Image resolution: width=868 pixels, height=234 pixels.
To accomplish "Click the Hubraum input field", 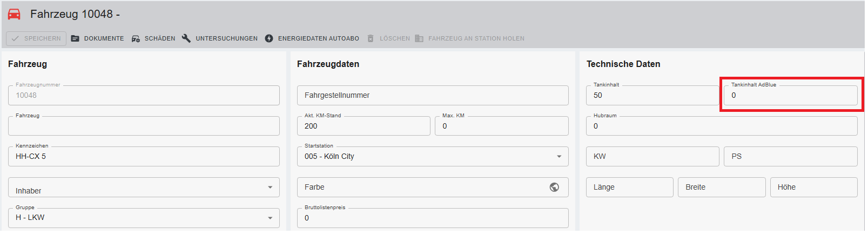I will (722, 126).
